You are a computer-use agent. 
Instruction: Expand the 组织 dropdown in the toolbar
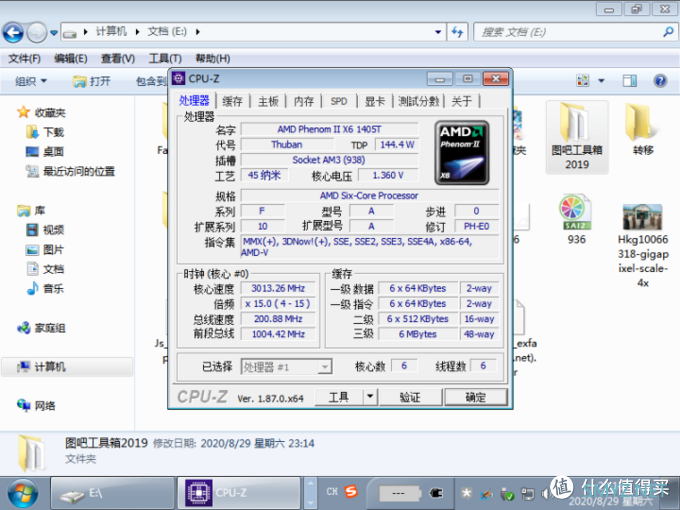click(x=31, y=81)
